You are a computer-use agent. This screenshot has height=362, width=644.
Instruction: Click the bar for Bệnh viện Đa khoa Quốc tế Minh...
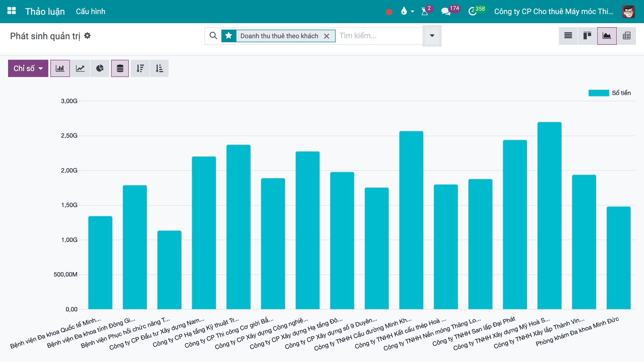coord(100,263)
